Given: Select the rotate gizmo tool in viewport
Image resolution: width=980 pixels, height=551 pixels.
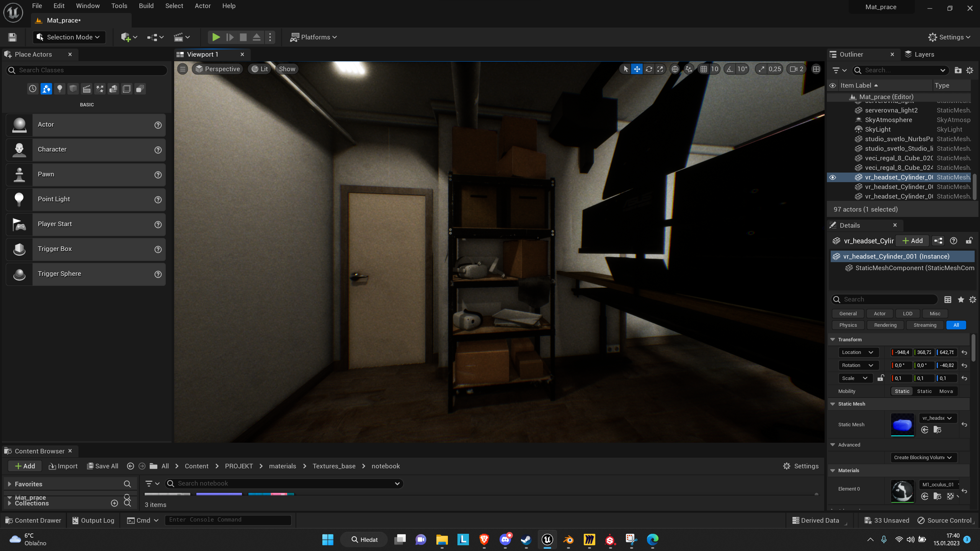Looking at the screenshot, I should (649, 69).
